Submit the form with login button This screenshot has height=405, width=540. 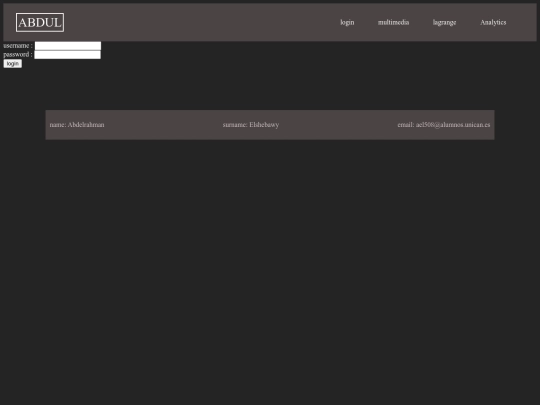pyautogui.click(x=13, y=64)
